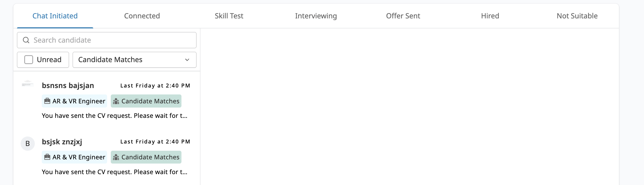Screen dimensions: 644x185
Task: Open the chat with bsjsk znzjxj
Action: click(109, 156)
